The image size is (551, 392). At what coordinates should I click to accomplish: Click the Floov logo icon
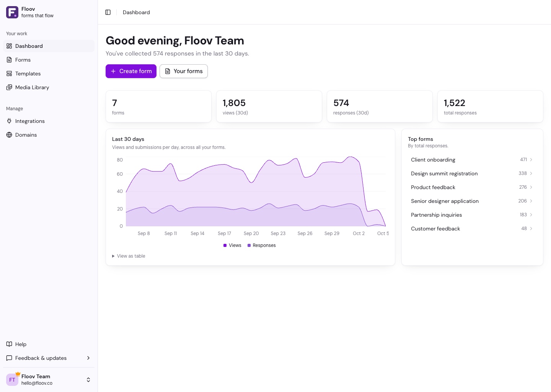pos(12,12)
